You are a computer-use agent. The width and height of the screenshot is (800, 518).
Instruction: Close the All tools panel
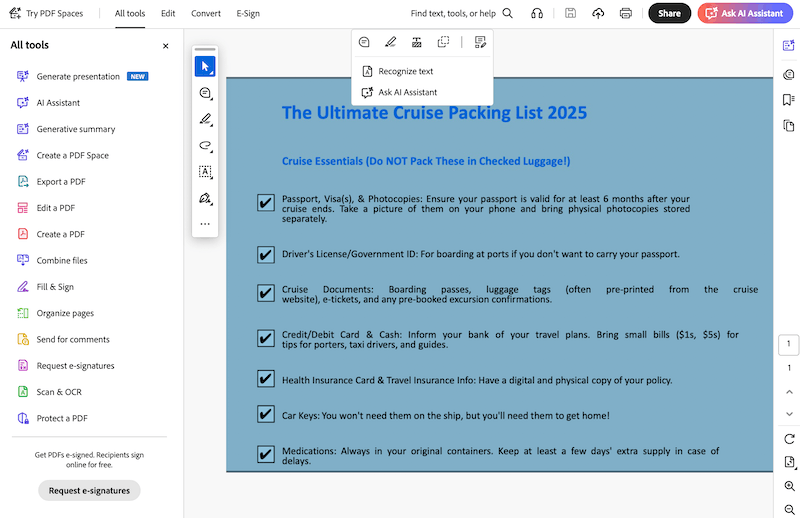pos(165,46)
